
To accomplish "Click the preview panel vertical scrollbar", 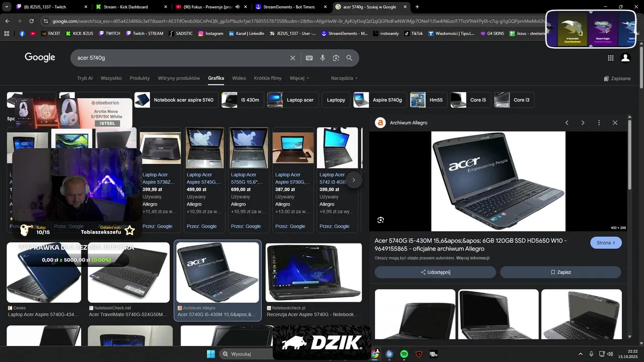I will (x=629, y=156).
